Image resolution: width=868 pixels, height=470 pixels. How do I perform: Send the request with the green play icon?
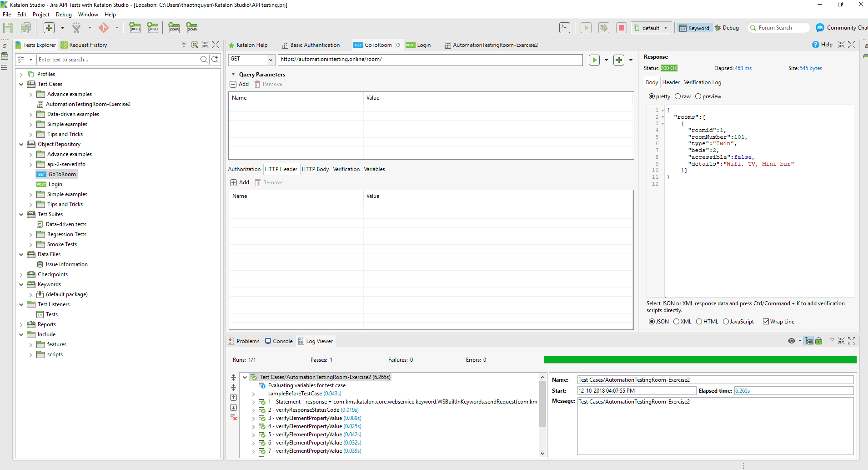[594, 60]
